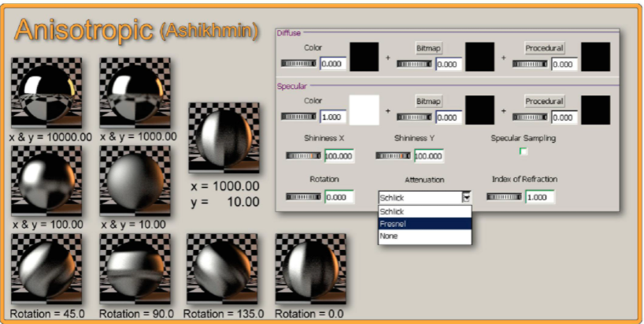
Task: Click the Shininess Y slider
Action: tap(394, 156)
